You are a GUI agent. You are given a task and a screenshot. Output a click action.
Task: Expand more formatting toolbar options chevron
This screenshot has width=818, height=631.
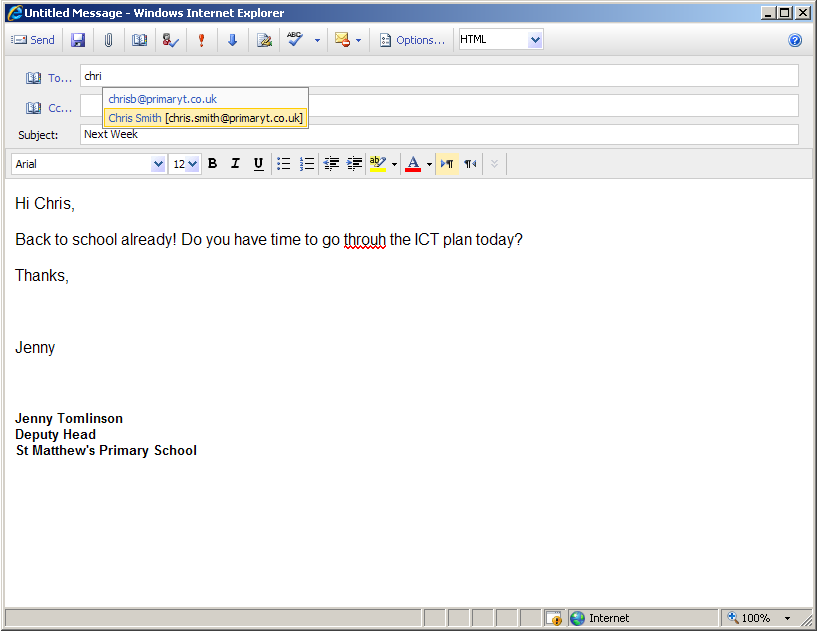point(494,164)
